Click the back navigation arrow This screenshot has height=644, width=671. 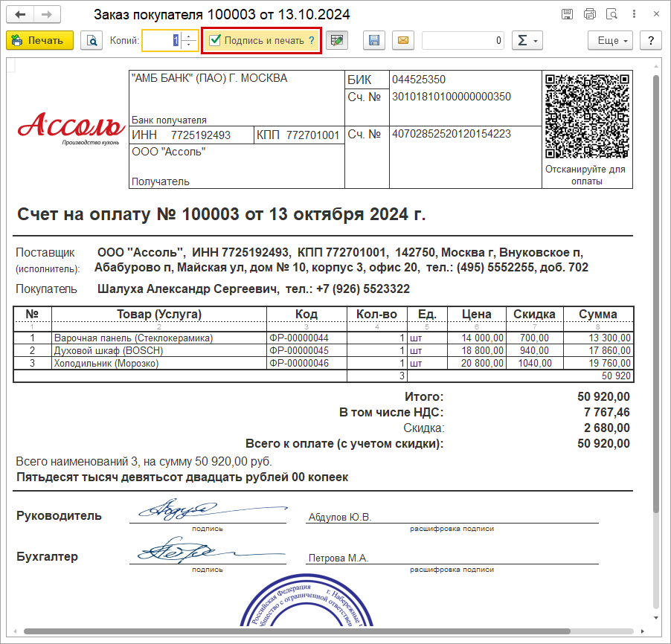[20, 15]
